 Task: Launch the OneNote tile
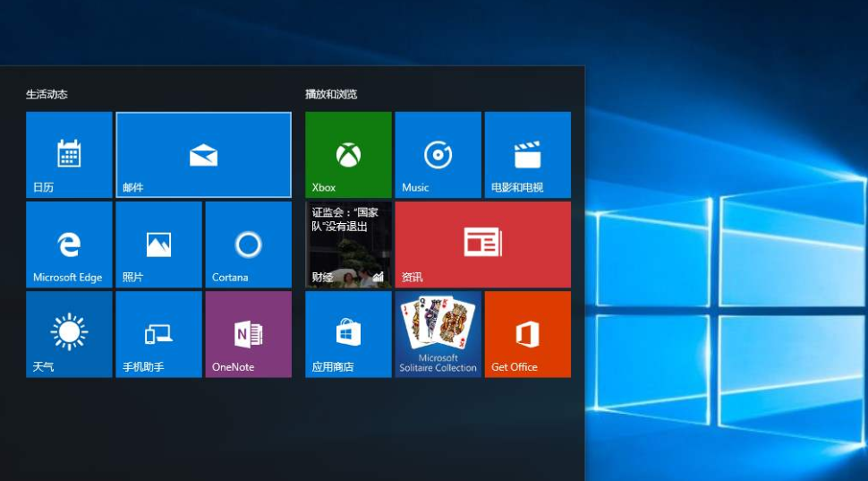coord(248,333)
